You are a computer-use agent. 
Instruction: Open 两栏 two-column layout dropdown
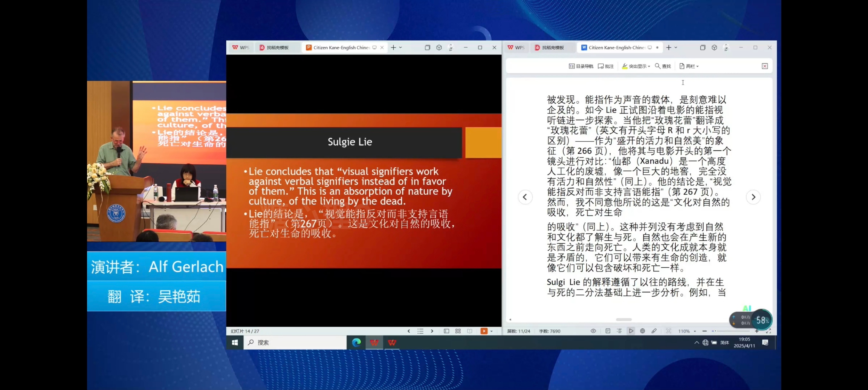[x=689, y=66]
